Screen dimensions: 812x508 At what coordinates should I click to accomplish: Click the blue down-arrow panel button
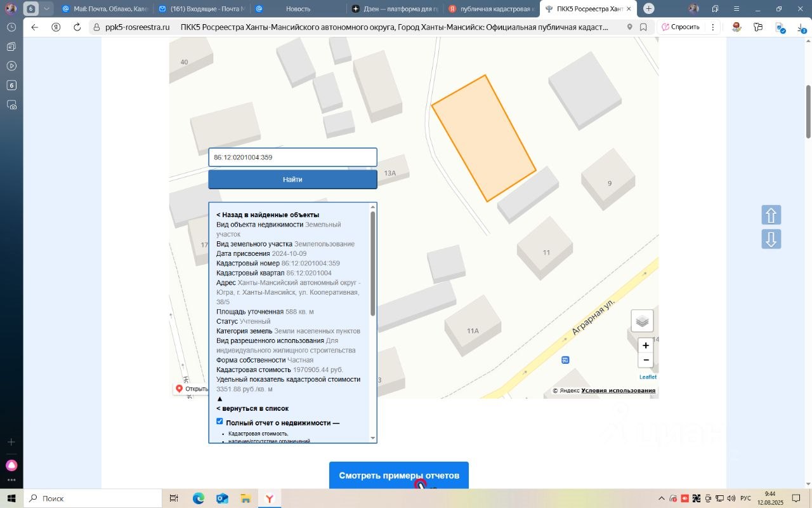click(x=771, y=239)
